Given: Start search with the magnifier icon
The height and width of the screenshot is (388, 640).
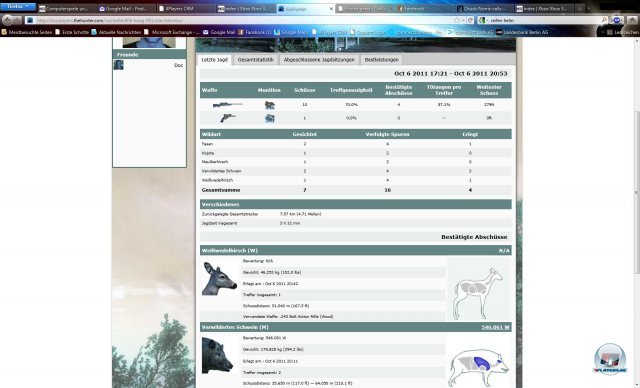Looking at the screenshot, I should pyautogui.click(x=604, y=20).
